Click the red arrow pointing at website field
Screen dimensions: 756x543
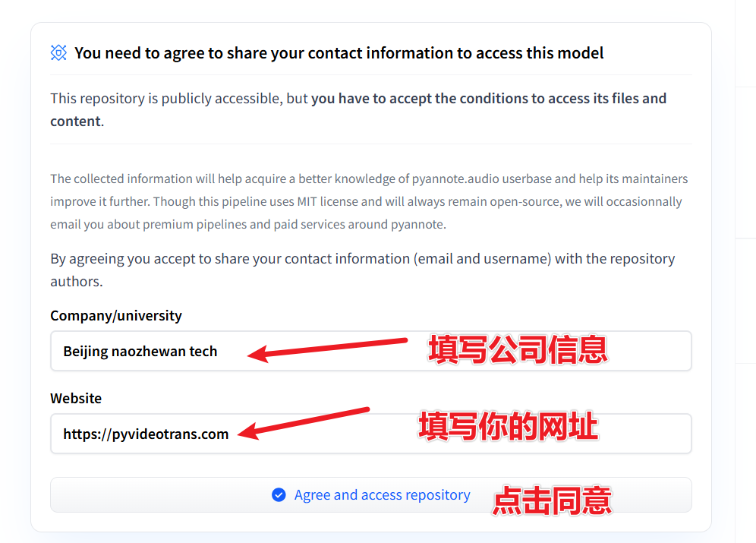point(304,424)
